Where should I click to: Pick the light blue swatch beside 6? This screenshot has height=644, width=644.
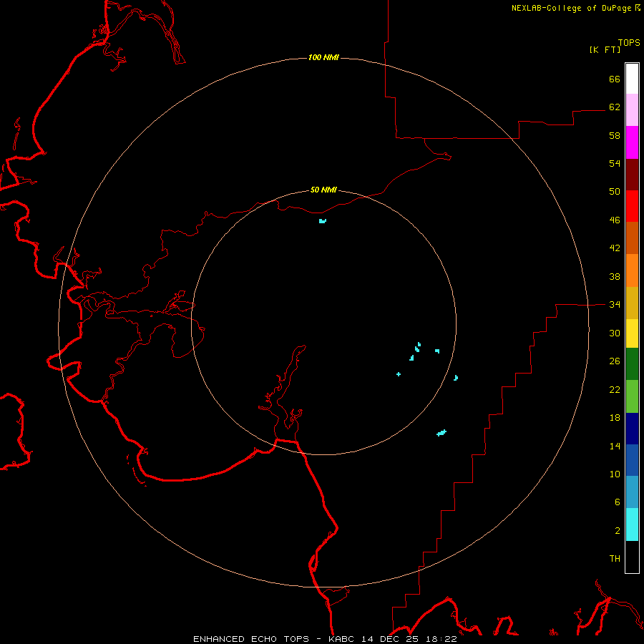click(x=632, y=492)
